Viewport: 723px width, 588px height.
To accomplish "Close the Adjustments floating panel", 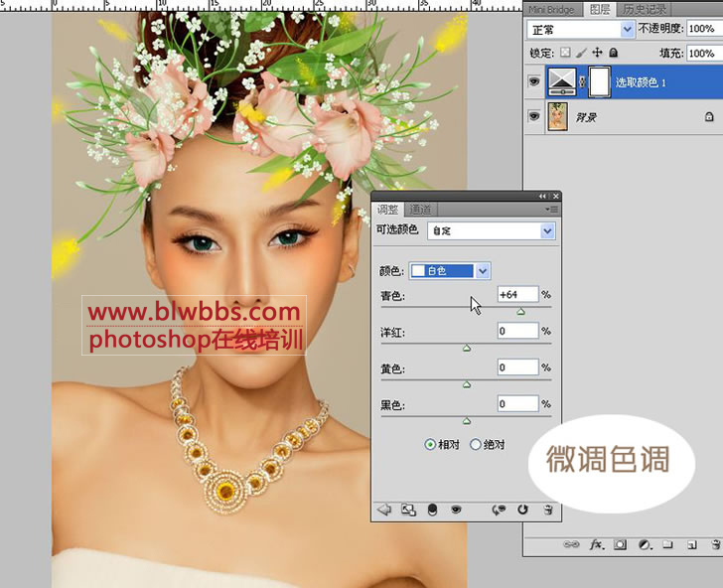I will click(x=556, y=196).
